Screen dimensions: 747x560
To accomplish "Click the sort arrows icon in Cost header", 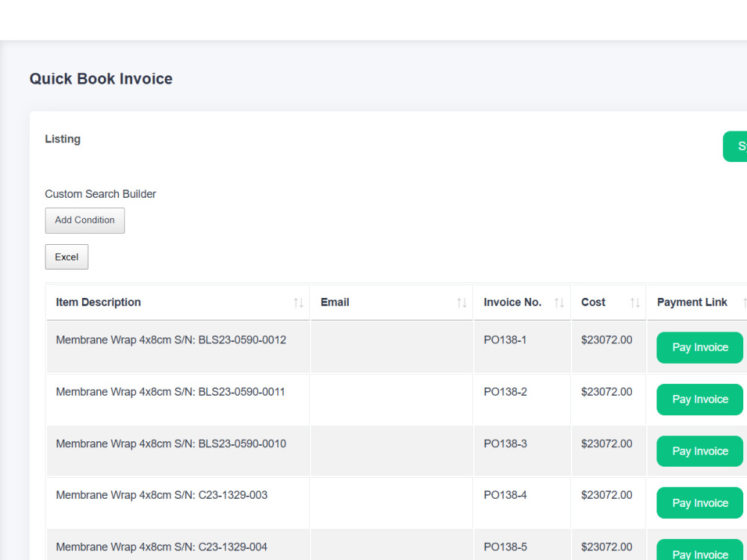I will pyautogui.click(x=635, y=303).
